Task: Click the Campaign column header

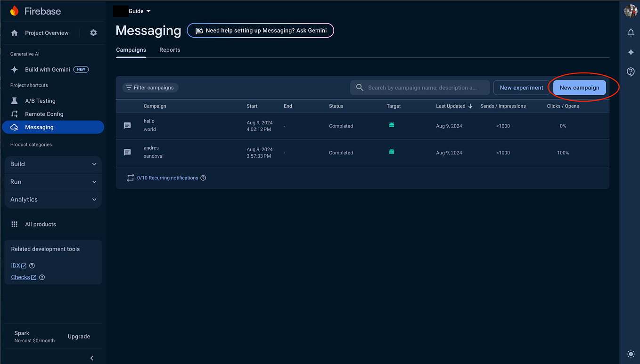Action: point(155,106)
